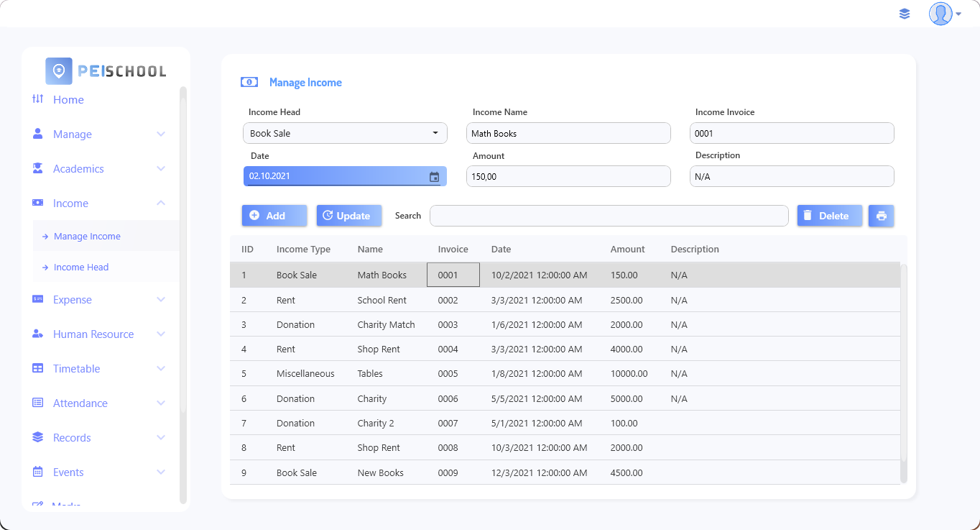Click the print icon button

tap(881, 216)
